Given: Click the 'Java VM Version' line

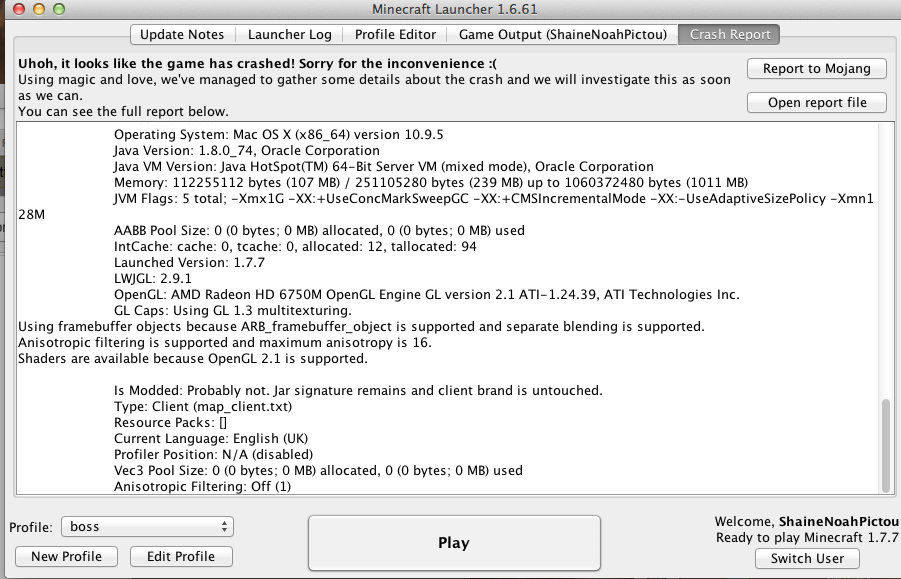Looking at the screenshot, I should pos(384,167).
